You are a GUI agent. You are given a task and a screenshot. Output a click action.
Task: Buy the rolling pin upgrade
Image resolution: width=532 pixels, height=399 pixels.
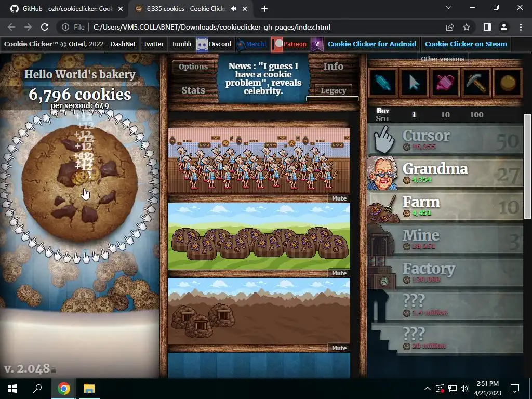click(x=383, y=83)
